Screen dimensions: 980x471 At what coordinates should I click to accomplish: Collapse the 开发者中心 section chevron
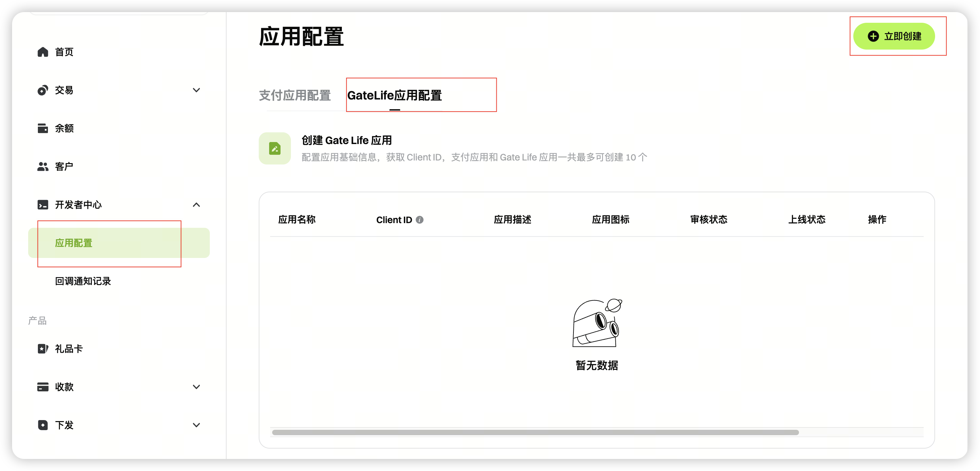click(196, 205)
